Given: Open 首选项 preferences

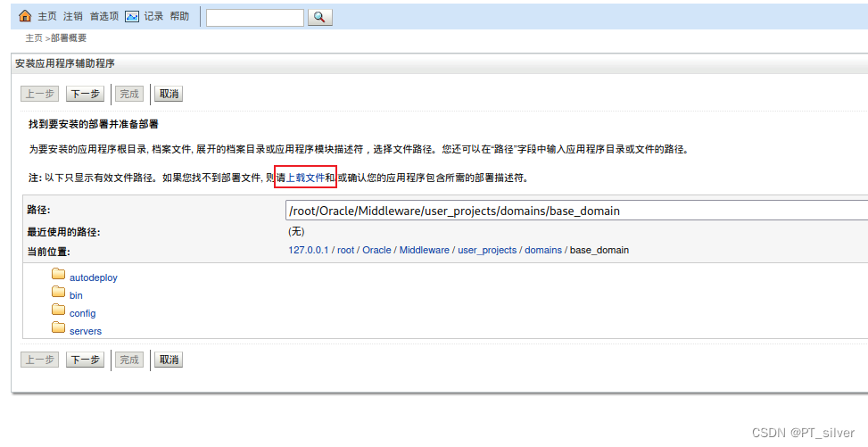Looking at the screenshot, I should (104, 16).
